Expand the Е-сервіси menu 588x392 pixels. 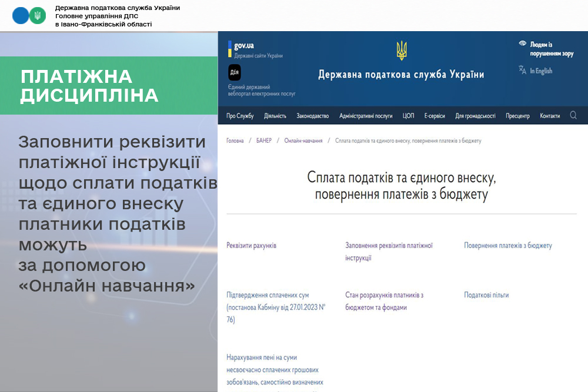click(435, 116)
